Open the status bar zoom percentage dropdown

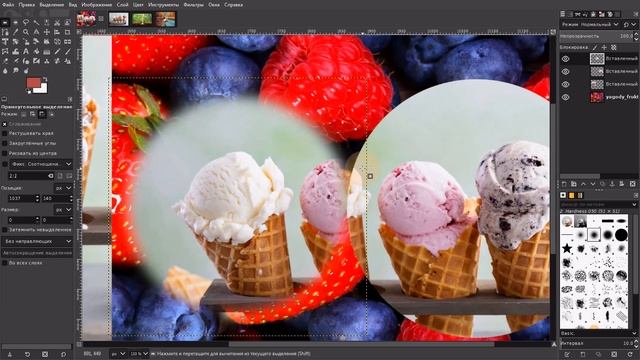click(x=139, y=354)
